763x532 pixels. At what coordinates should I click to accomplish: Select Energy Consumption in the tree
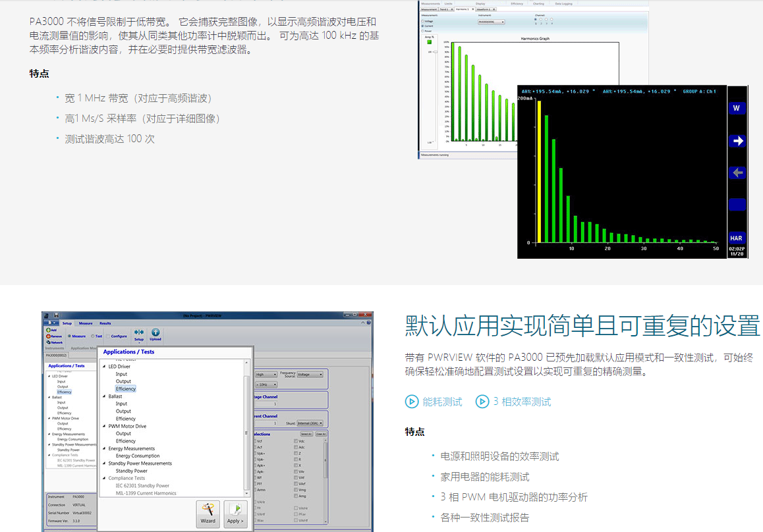point(138,456)
